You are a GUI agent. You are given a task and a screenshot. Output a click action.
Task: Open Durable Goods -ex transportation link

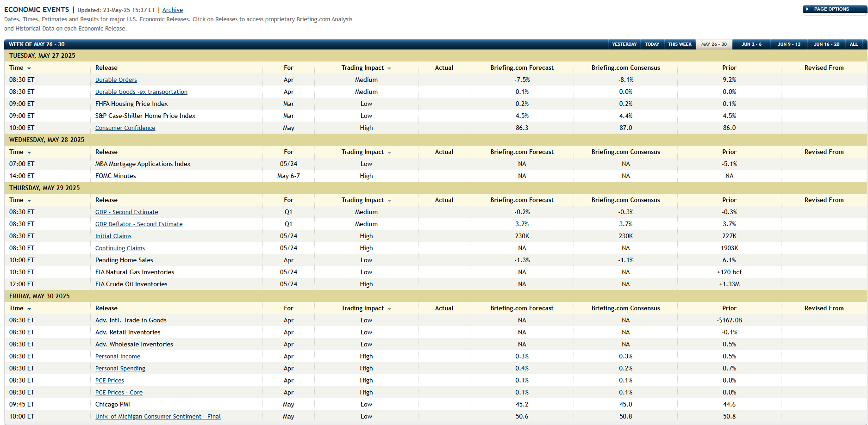click(x=141, y=92)
